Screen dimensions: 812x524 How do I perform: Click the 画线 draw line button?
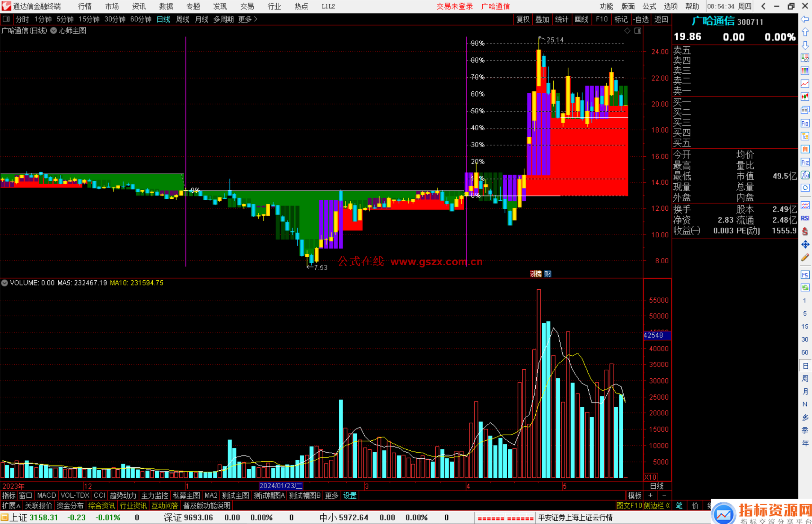pos(582,19)
